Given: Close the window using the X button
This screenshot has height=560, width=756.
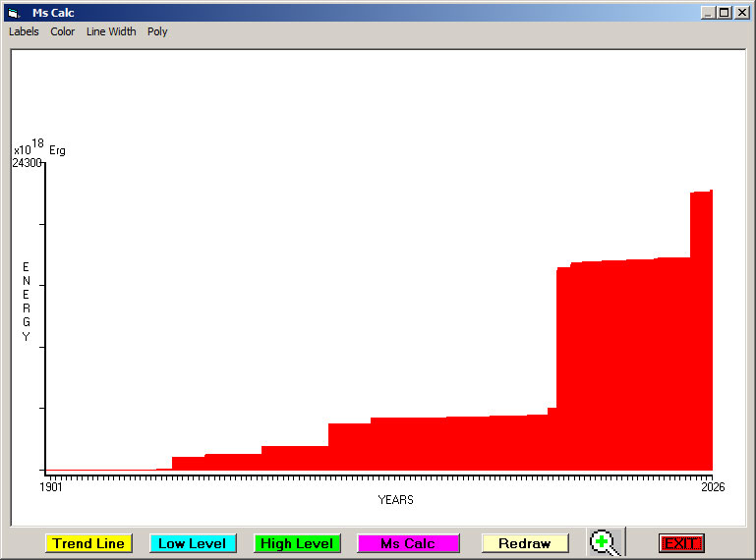Looking at the screenshot, I should 741,13.
